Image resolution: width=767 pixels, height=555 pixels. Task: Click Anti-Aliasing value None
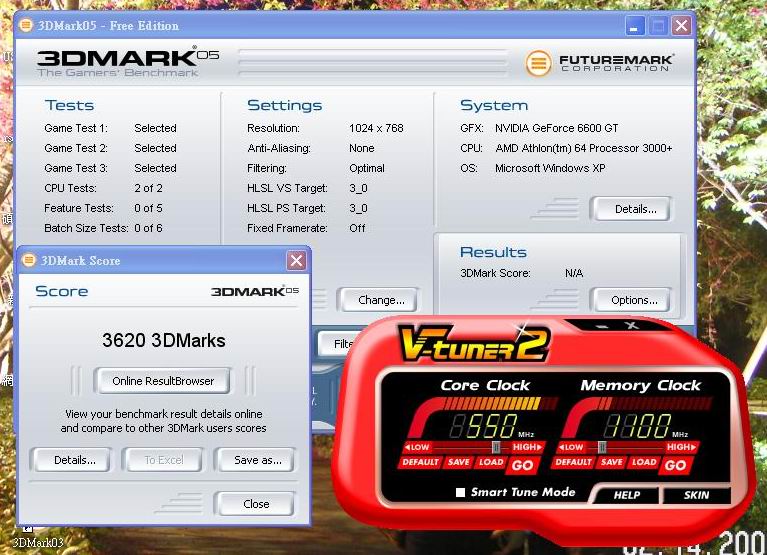point(361,148)
